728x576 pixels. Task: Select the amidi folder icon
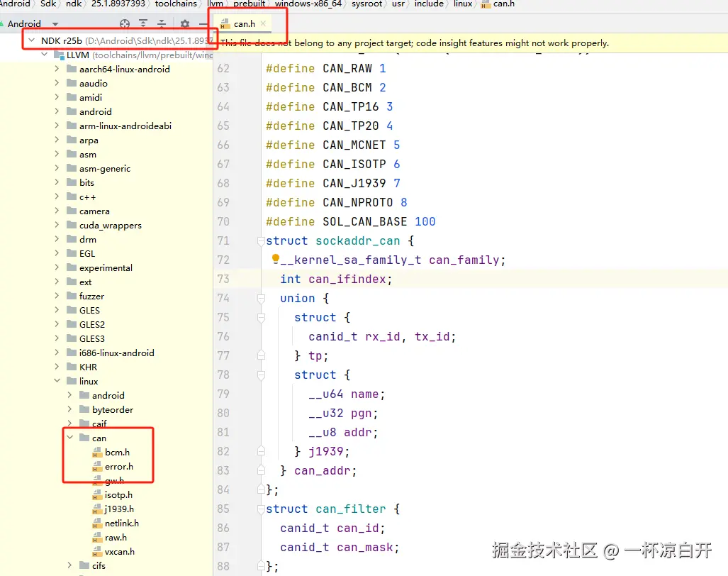click(72, 97)
